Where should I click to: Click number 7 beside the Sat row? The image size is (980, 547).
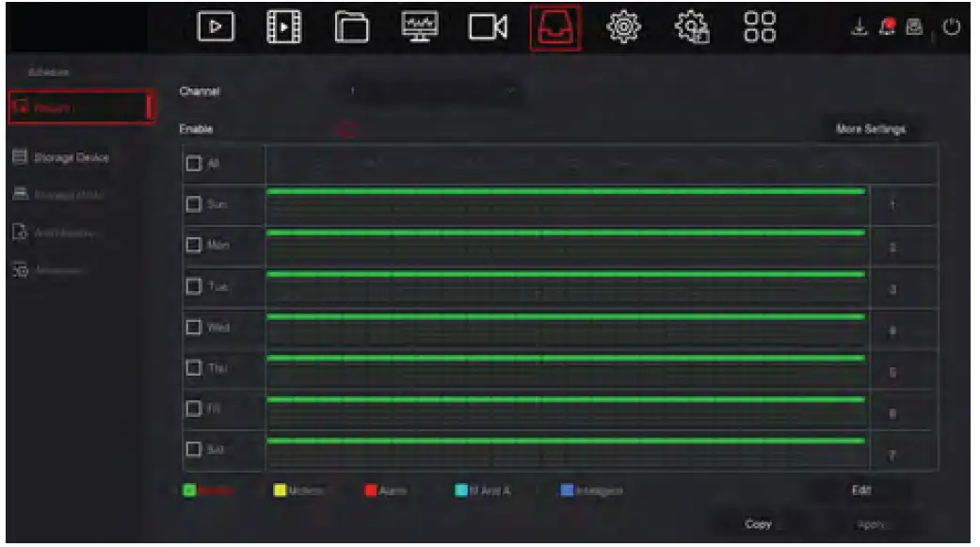pyautogui.click(x=892, y=456)
